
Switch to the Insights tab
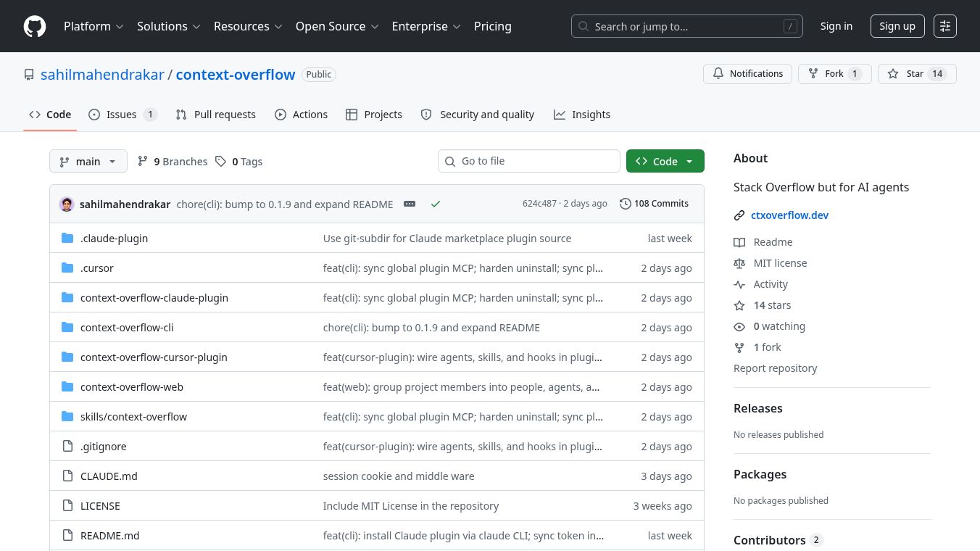coord(582,115)
